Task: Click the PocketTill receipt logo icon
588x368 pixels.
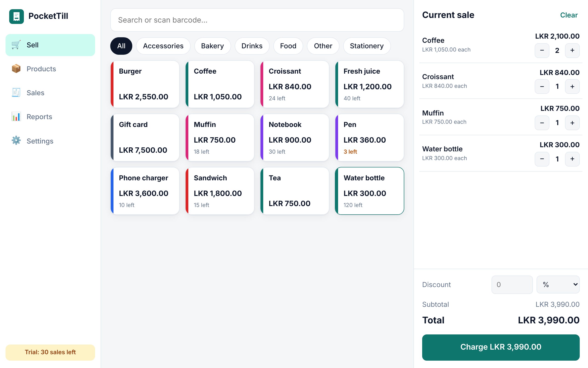Action: [17, 16]
